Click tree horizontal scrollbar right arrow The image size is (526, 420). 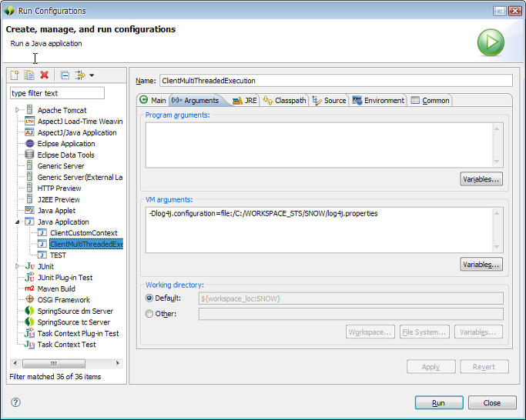pos(117,363)
